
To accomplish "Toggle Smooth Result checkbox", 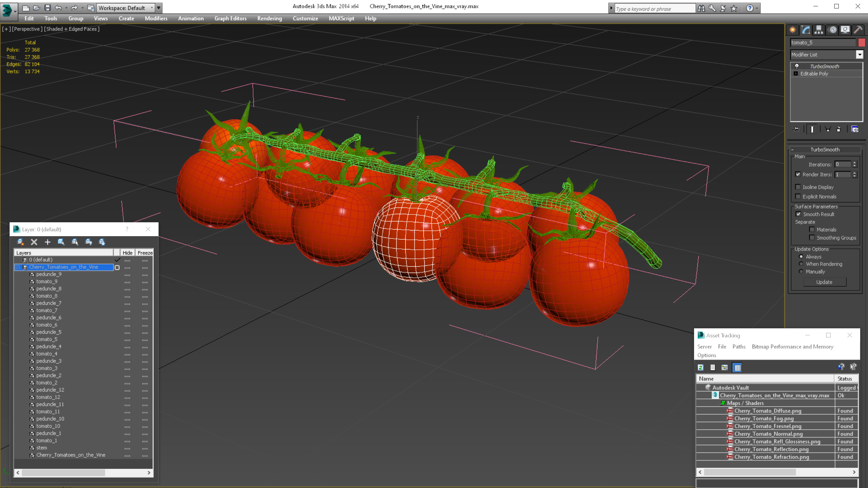I will coord(798,214).
